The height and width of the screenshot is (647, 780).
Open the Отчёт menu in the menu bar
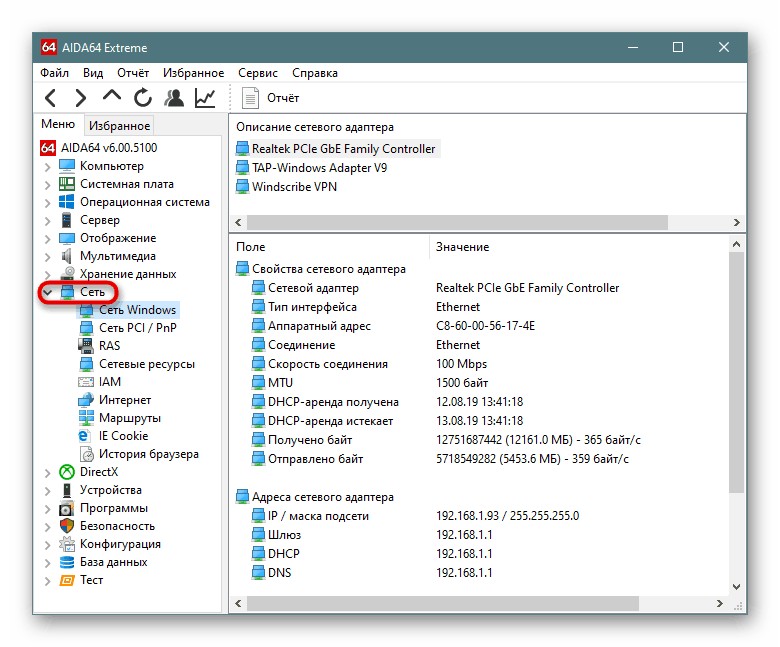pos(133,73)
